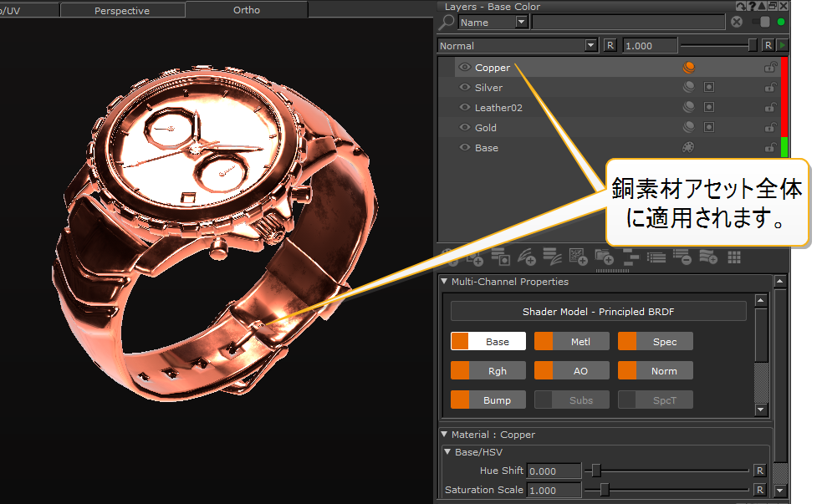Viewport: 822px width, 504px height.
Task: Open the Normal blend mode dropdown
Action: click(591, 46)
